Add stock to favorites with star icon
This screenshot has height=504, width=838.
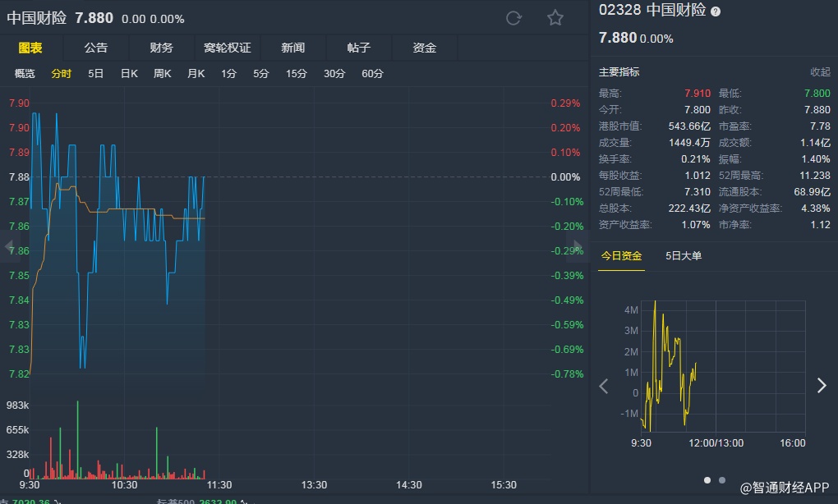point(555,18)
